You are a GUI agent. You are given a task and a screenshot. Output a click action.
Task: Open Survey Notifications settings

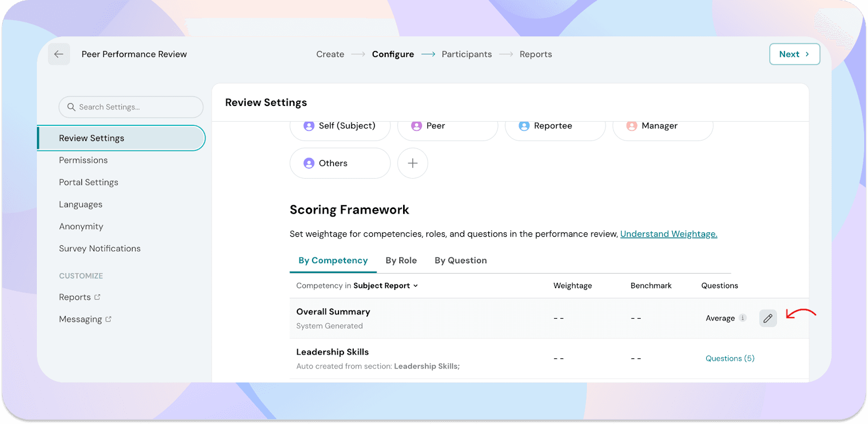(100, 249)
